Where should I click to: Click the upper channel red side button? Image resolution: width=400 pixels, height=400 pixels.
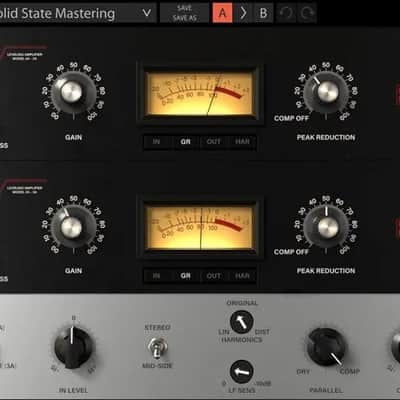tap(397, 95)
